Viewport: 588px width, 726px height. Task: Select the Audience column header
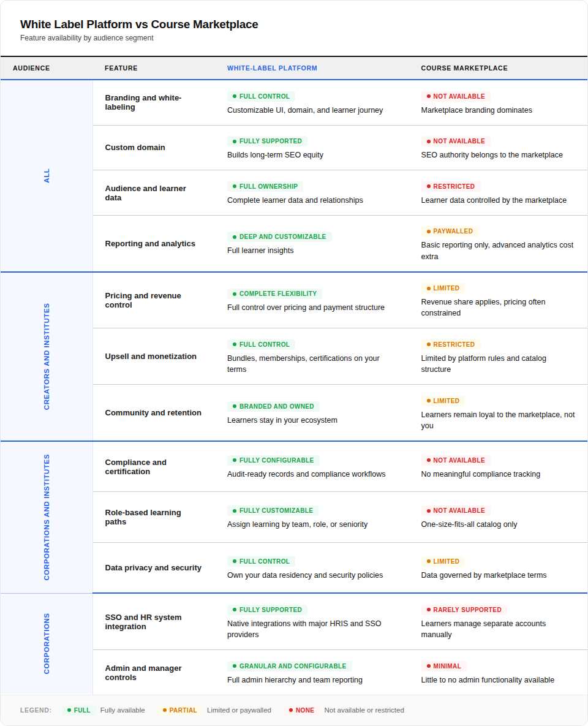31,68
